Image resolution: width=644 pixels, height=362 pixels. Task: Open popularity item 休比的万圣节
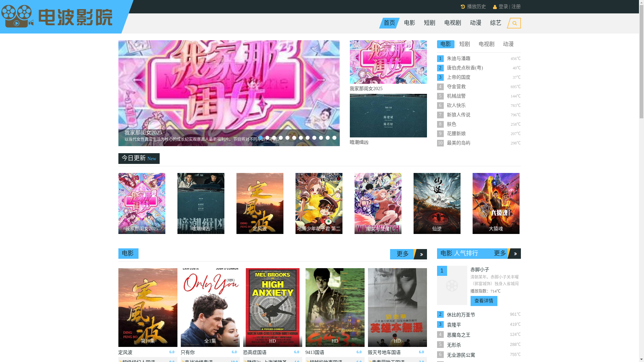pyautogui.click(x=461, y=315)
